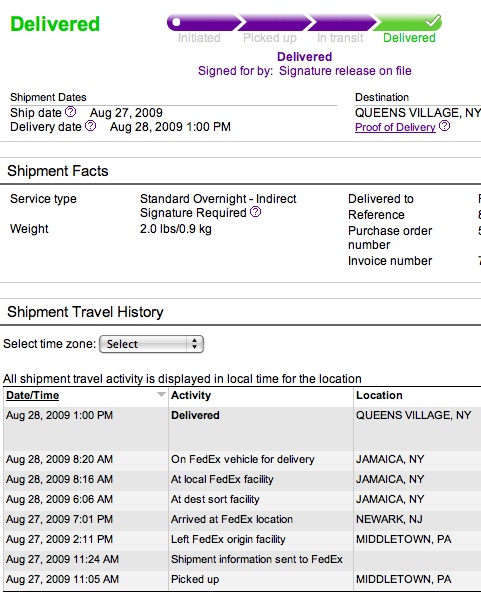Click the time zone dropdown stepper arrows
This screenshot has height=598, width=481.
click(195, 344)
